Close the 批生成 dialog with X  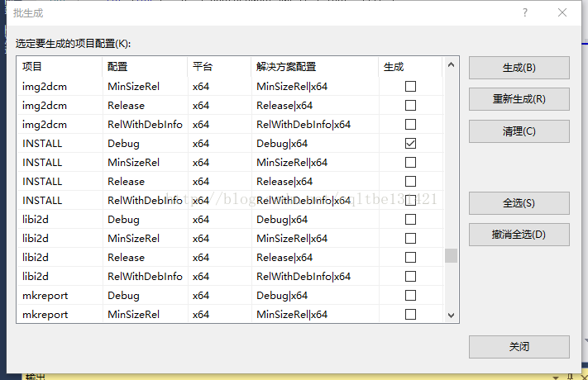coord(562,12)
